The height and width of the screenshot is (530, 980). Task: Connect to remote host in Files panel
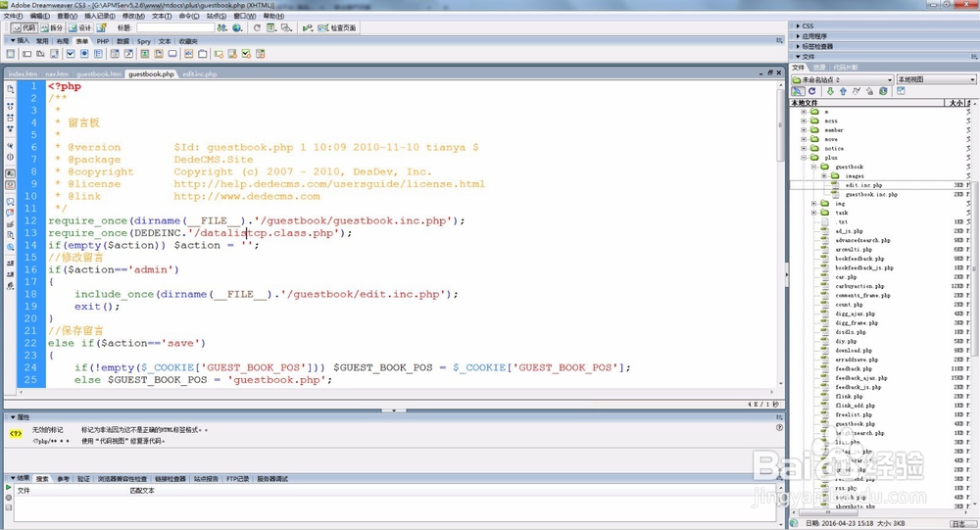798,91
